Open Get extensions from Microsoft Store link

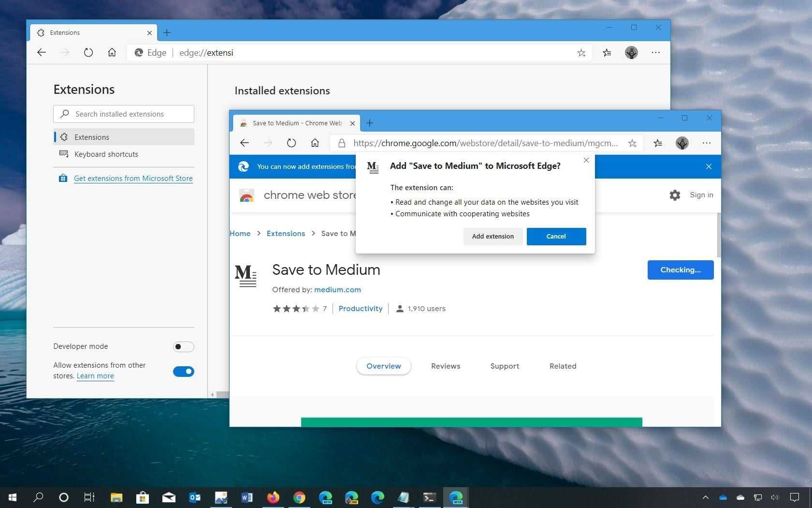click(x=133, y=179)
